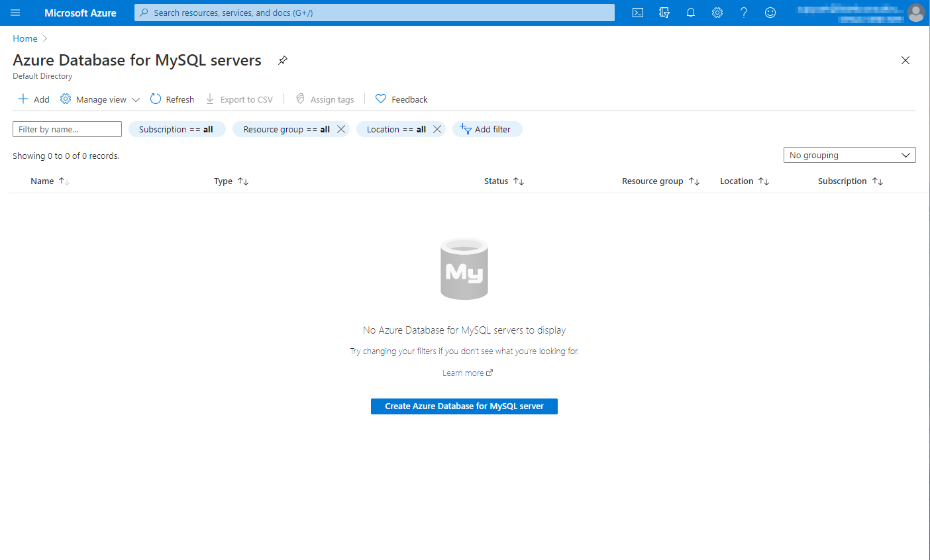Open the No grouping dropdown
930x560 pixels.
tap(850, 154)
